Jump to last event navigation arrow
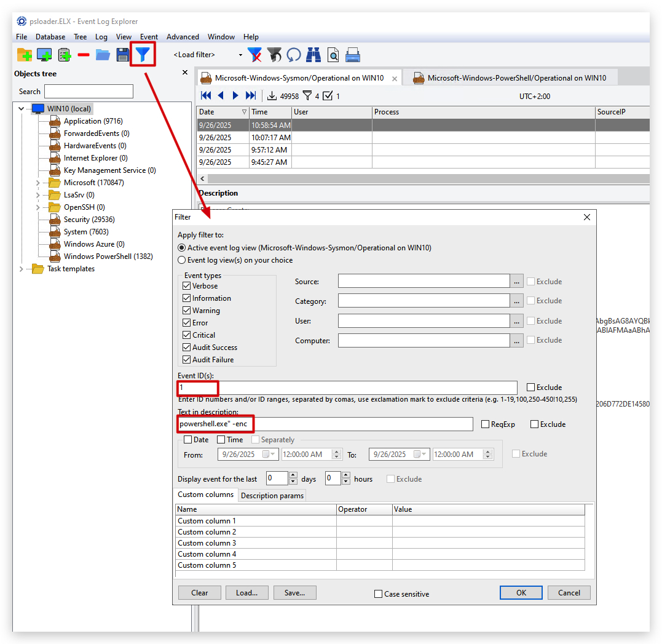 coord(251,95)
